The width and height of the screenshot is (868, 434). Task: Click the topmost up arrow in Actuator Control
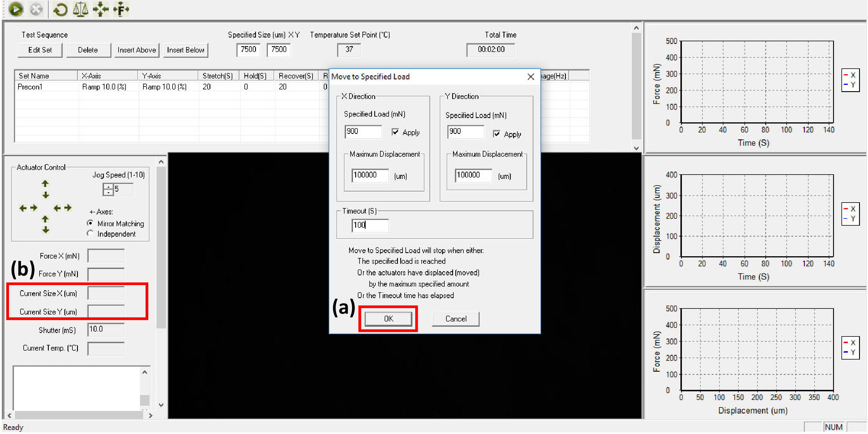[x=45, y=184]
